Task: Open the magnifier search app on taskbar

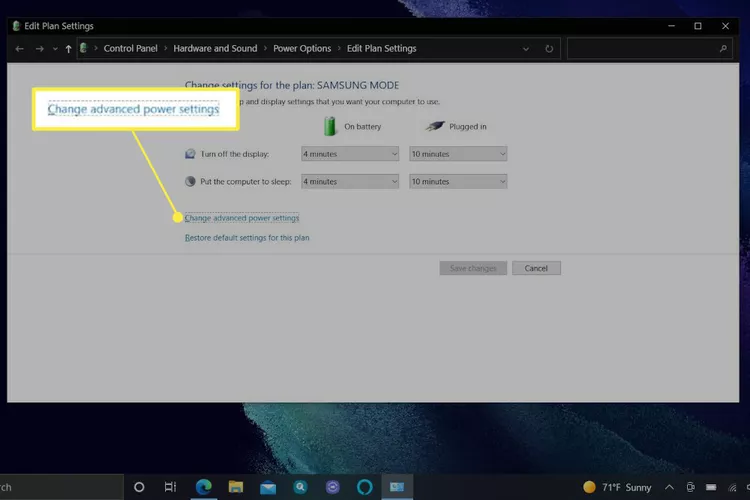Action: pos(300,487)
